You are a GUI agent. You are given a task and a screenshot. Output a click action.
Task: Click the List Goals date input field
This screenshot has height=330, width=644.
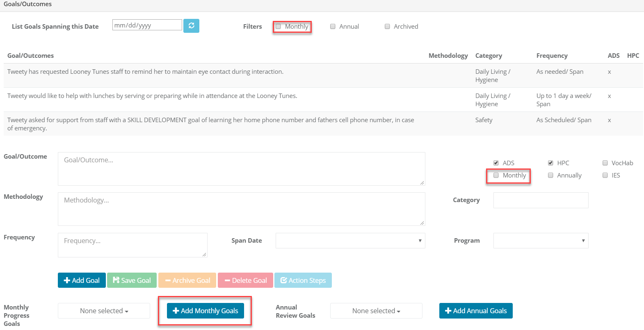coord(147,25)
